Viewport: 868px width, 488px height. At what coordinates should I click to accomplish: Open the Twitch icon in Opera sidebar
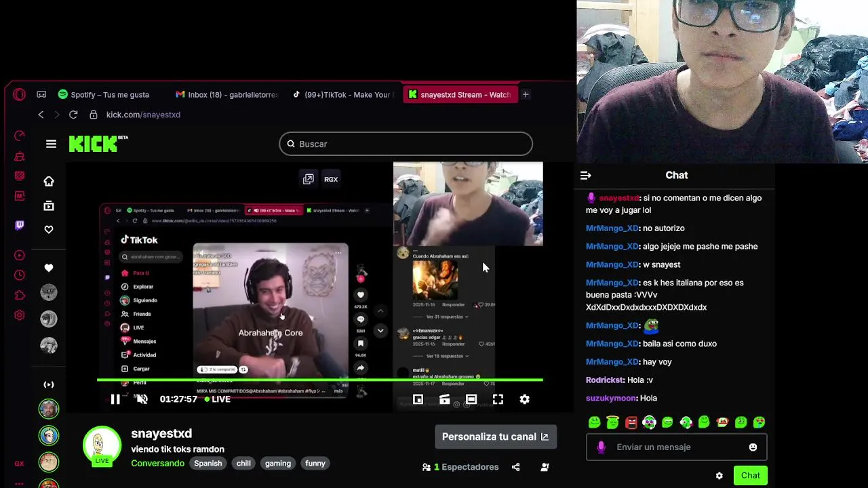tap(20, 225)
